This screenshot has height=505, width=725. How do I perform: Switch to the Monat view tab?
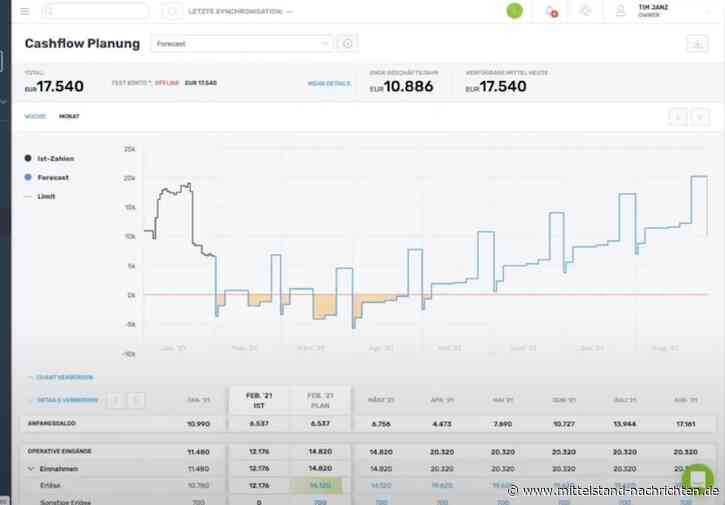69,116
